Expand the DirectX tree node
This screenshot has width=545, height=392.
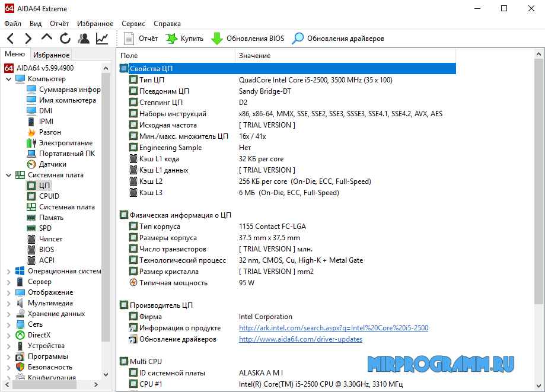pos(9,335)
